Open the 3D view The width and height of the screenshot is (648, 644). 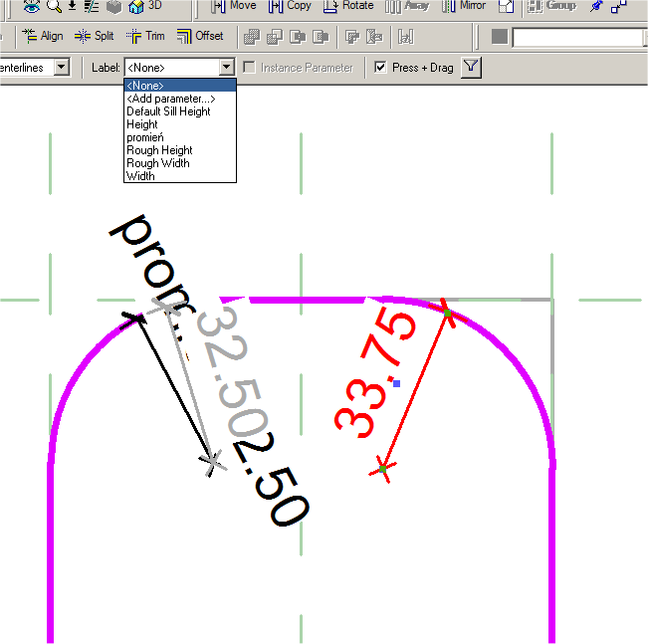point(145,6)
